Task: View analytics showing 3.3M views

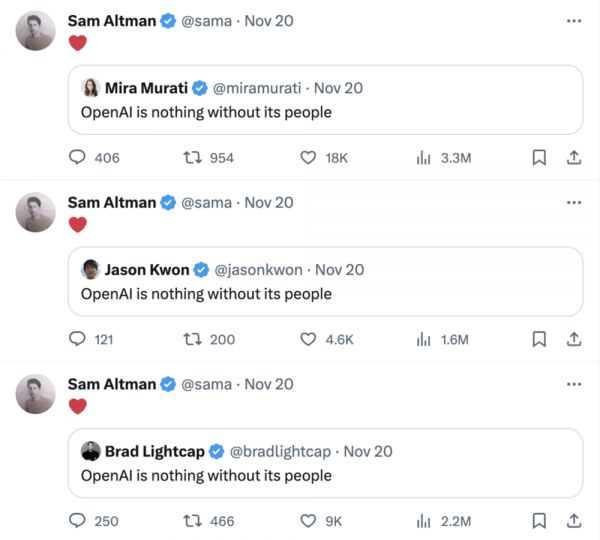Action: pyautogui.click(x=441, y=157)
